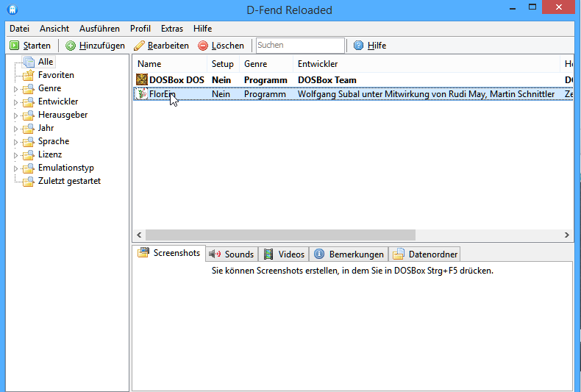The height and width of the screenshot is (392, 581).
Task: Click the horizontal scrollbar thumb in game list
Action: 280,235
